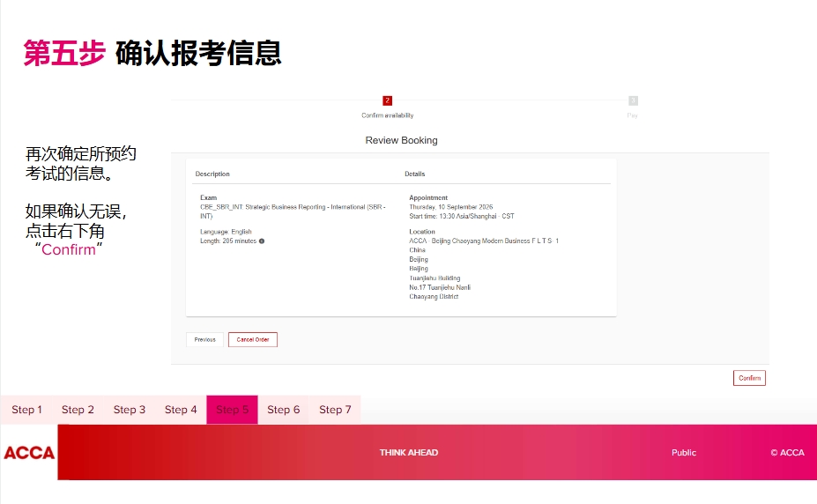Click the Language: English text
The image size is (817, 504).
click(226, 232)
